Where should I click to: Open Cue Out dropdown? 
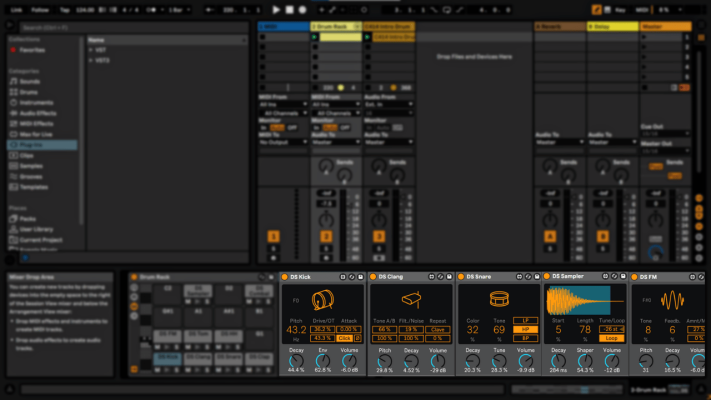click(x=665, y=134)
